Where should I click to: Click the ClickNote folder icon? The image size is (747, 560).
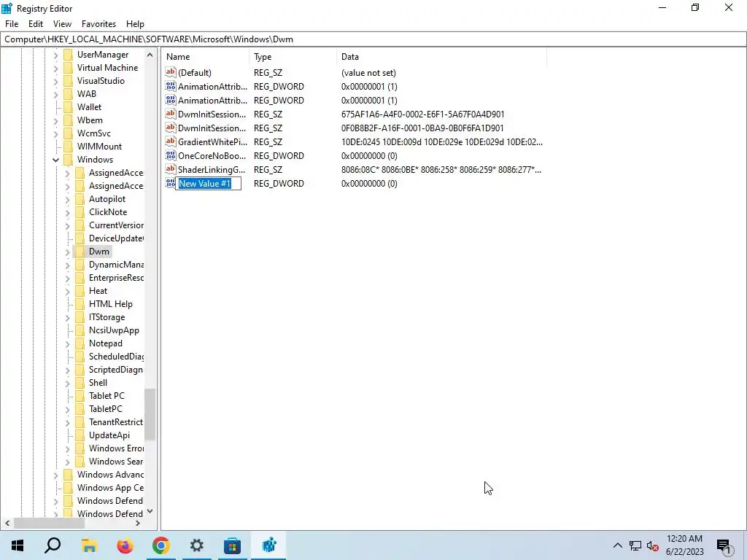[x=80, y=212]
